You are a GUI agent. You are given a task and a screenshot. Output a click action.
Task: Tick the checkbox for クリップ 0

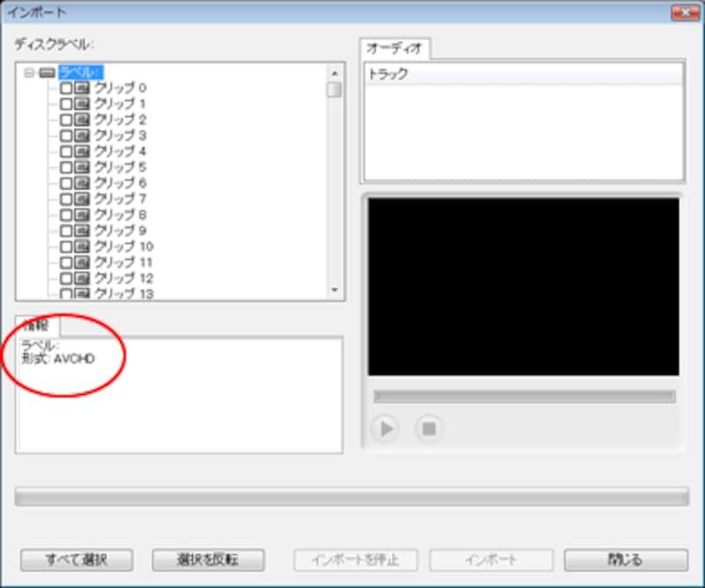pyautogui.click(x=66, y=88)
